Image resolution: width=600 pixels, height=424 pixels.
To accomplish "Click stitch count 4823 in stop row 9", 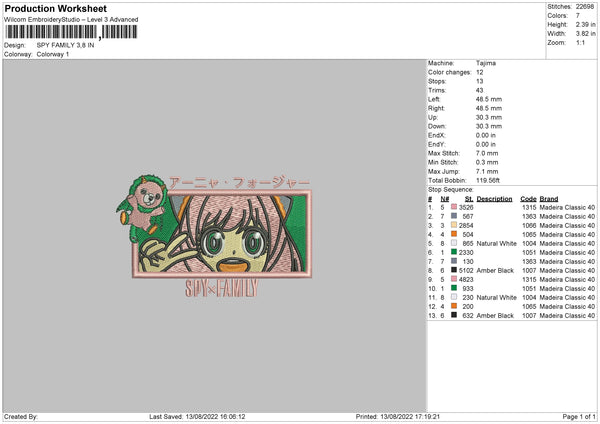I will pyautogui.click(x=466, y=280).
